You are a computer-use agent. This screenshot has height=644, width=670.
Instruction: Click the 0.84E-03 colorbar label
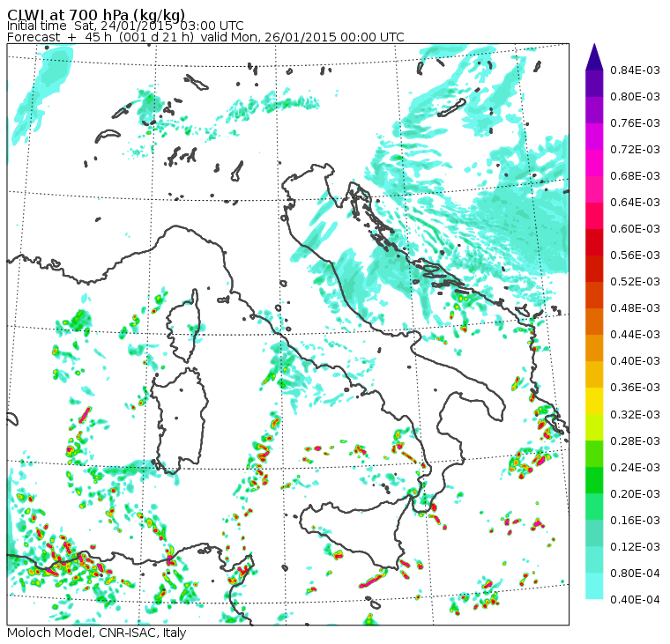point(635,70)
